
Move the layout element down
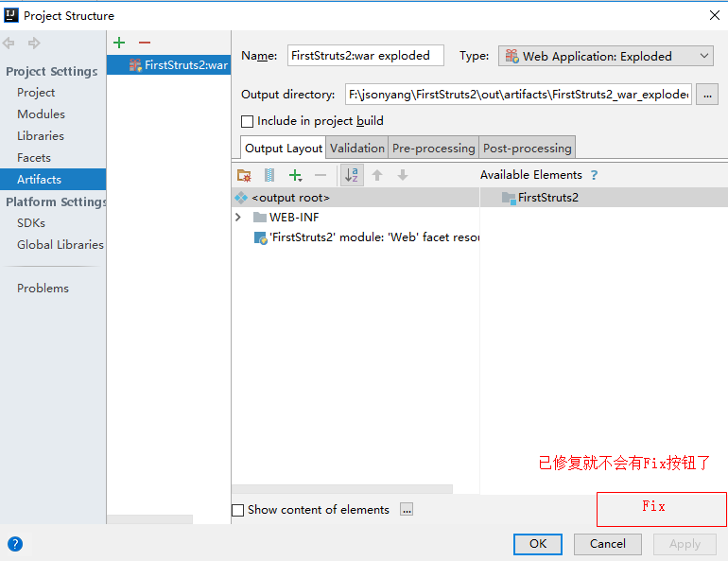tap(403, 175)
